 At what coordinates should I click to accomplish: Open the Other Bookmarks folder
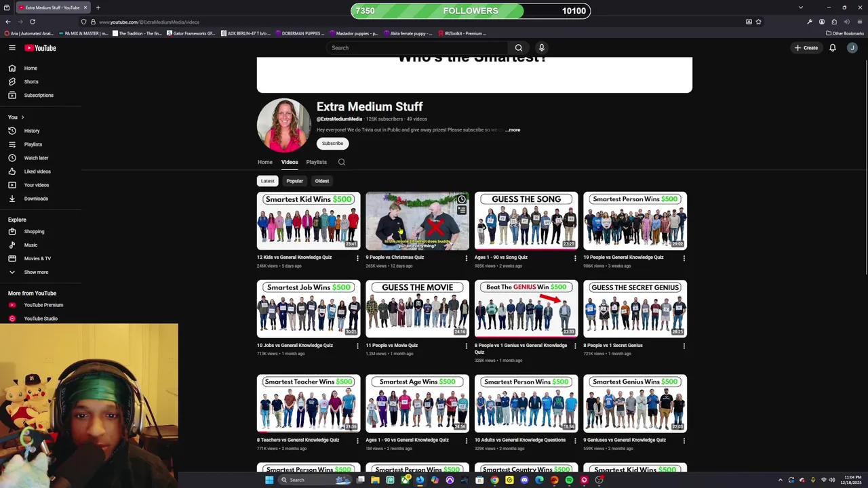coord(844,33)
